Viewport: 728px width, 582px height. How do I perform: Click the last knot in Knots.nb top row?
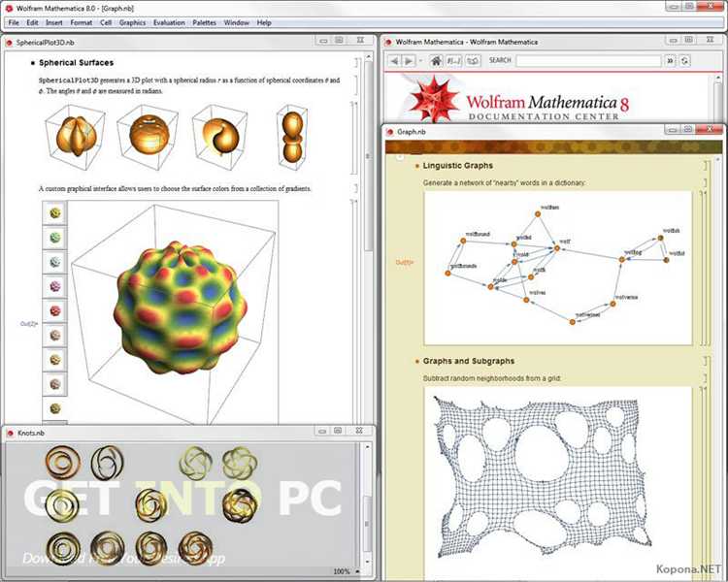tap(240, 463)
